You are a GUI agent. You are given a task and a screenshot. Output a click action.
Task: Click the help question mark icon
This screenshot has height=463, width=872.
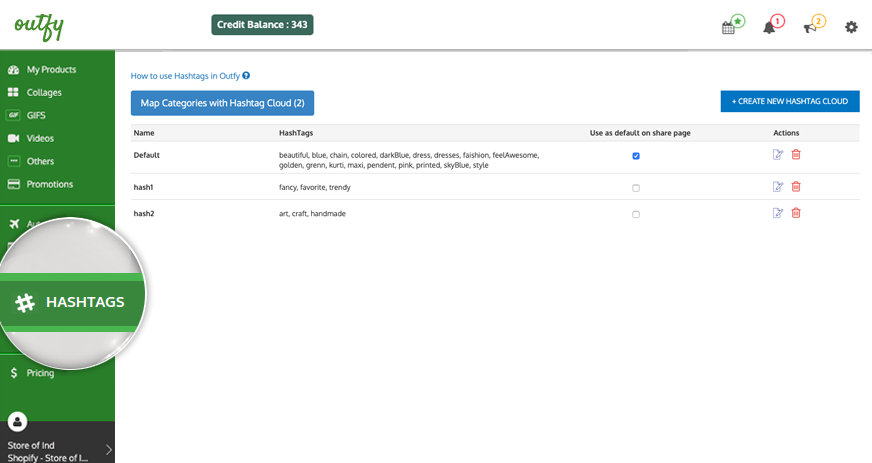246,76
